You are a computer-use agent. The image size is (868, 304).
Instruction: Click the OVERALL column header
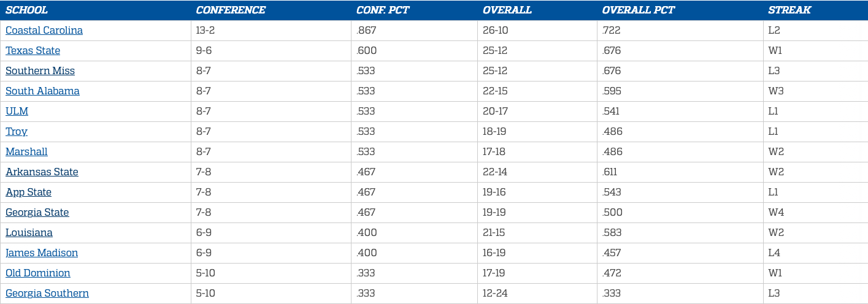pyautogui.click(x=507, y=10)
